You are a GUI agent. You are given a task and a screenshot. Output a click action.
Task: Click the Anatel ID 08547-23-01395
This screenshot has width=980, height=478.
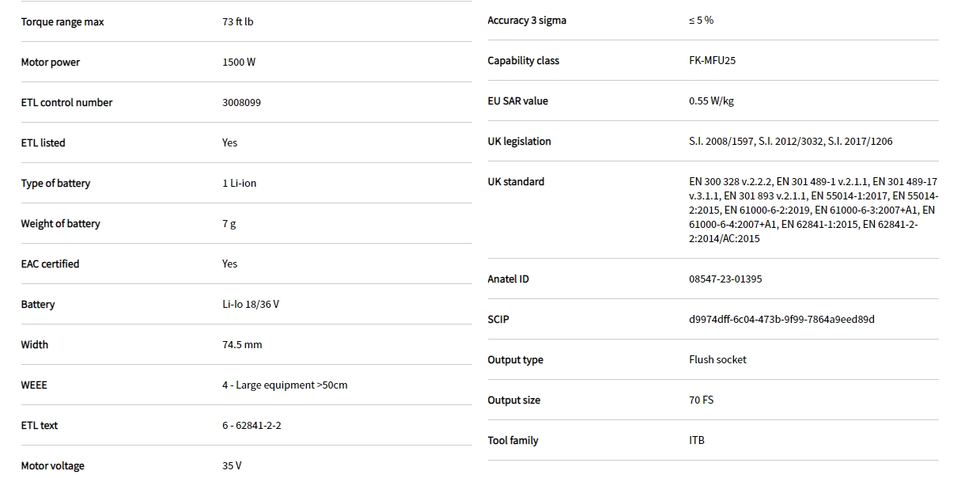click(725, 279)
